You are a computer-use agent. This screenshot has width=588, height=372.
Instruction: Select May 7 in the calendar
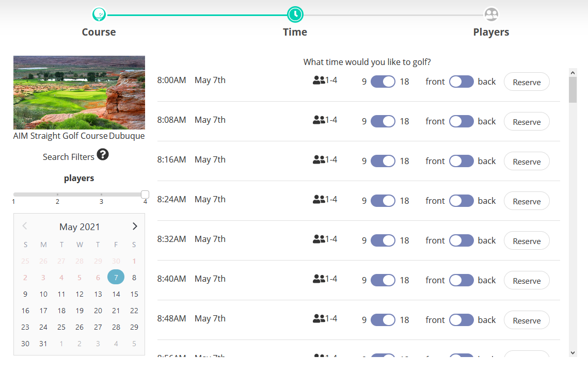click(116, 277)
